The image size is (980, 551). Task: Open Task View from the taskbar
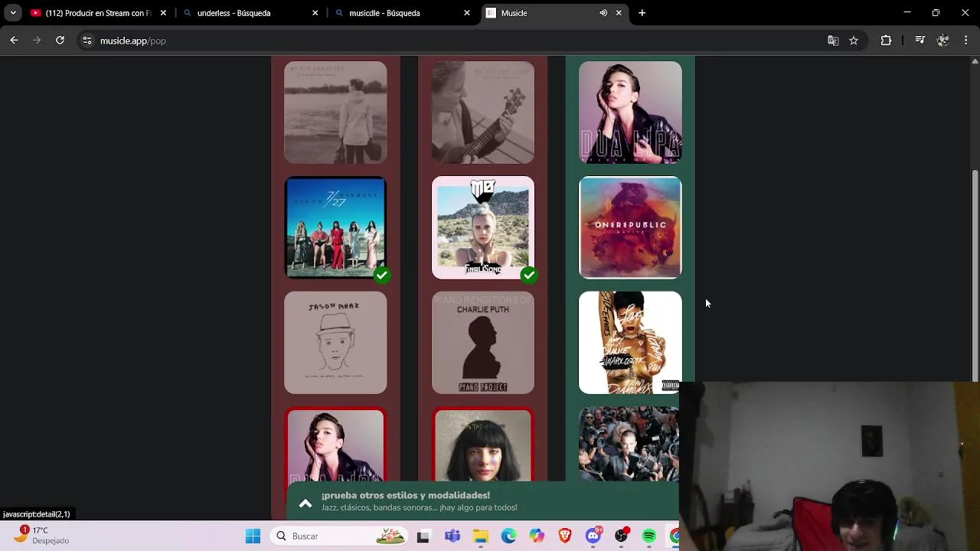[x=423, y=536]
